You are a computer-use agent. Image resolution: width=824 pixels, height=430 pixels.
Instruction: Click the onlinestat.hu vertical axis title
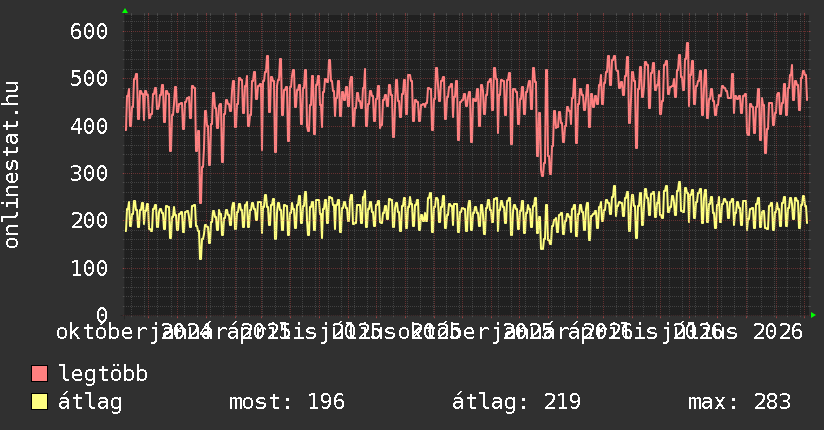[11, 165]
